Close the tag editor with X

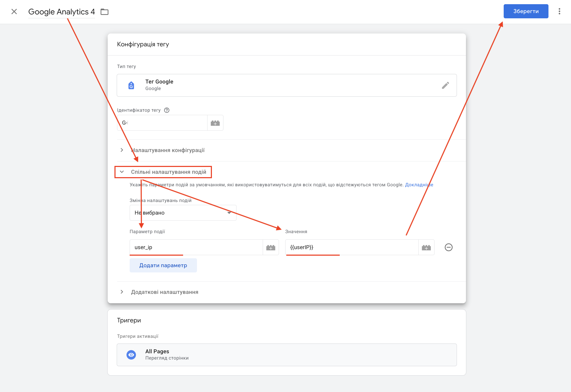click(14, 12)
